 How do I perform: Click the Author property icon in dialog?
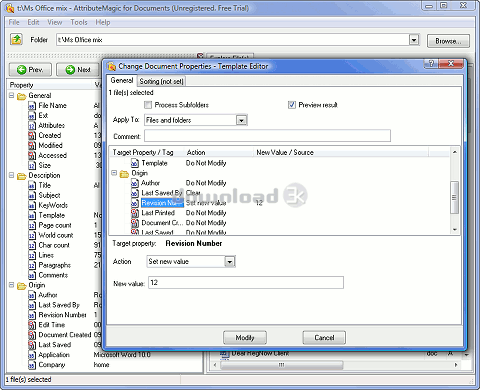pyautogui.click(x=135, y=183)
